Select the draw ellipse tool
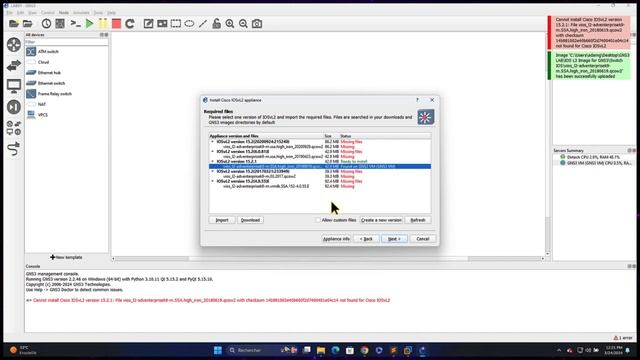 [189, 24]
